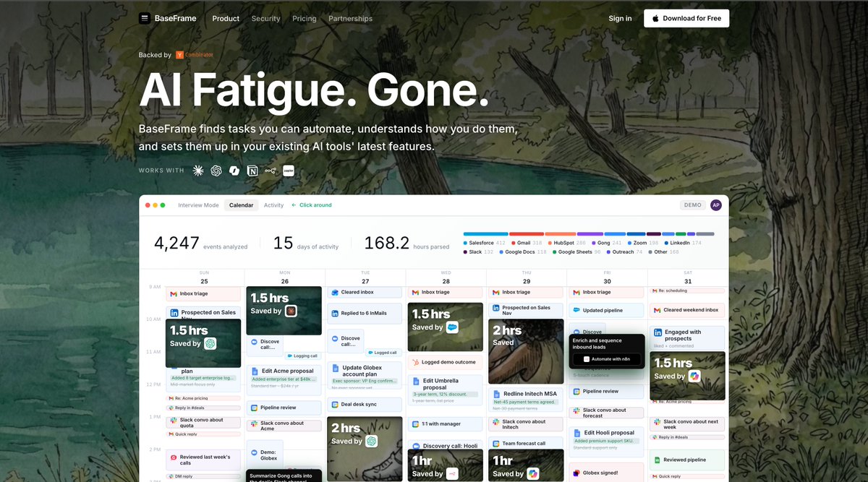Click the Google Calendar icon beside Pipeline review on Monday
Screen dimensions: 868x482
254,408
